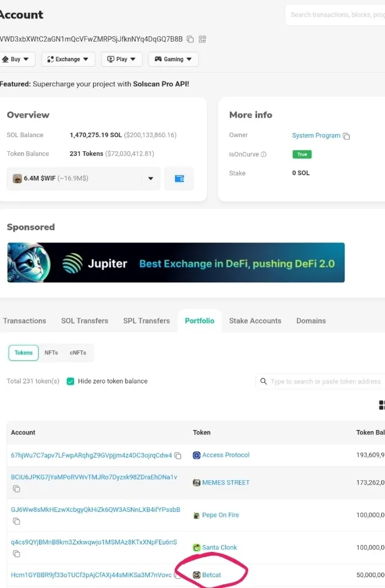Expand the Exchange dropdown menu

[68, 59]
